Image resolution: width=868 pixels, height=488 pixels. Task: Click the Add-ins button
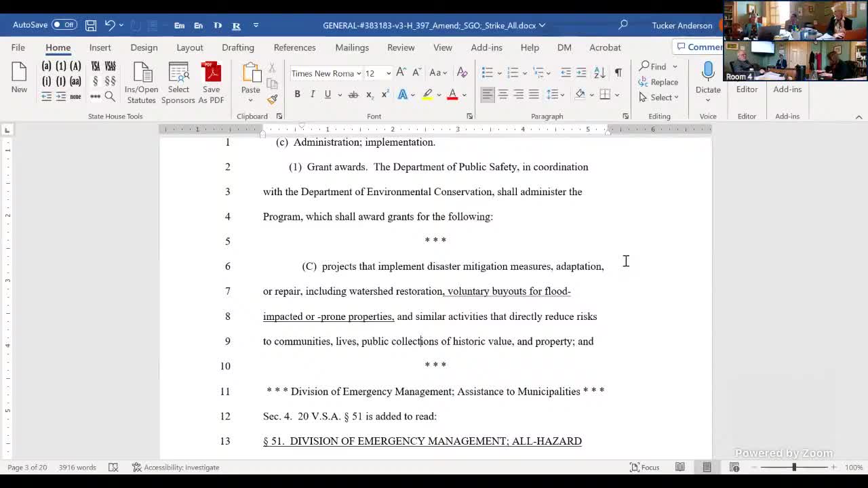(x=787, y=89)
